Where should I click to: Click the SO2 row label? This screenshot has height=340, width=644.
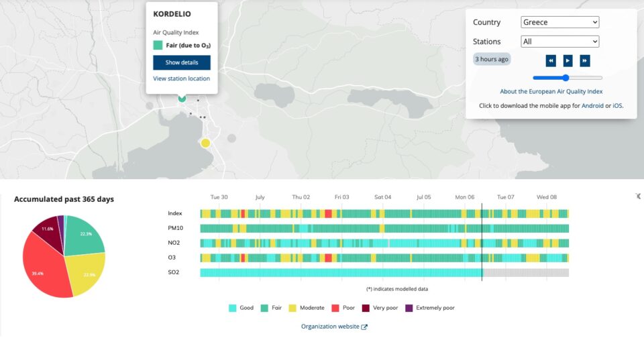(173, 272)
